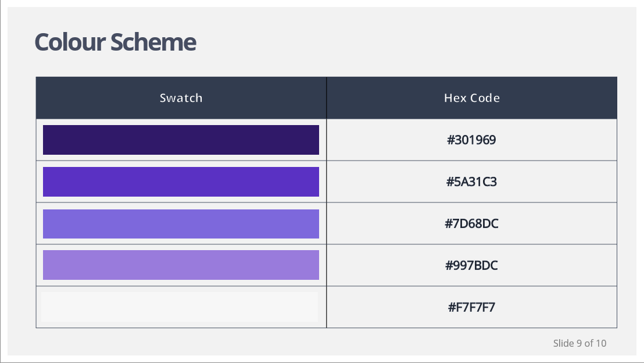Screen dimensions: 644x363
Task: Click the Hex Code column header
Action: (472, 98)
